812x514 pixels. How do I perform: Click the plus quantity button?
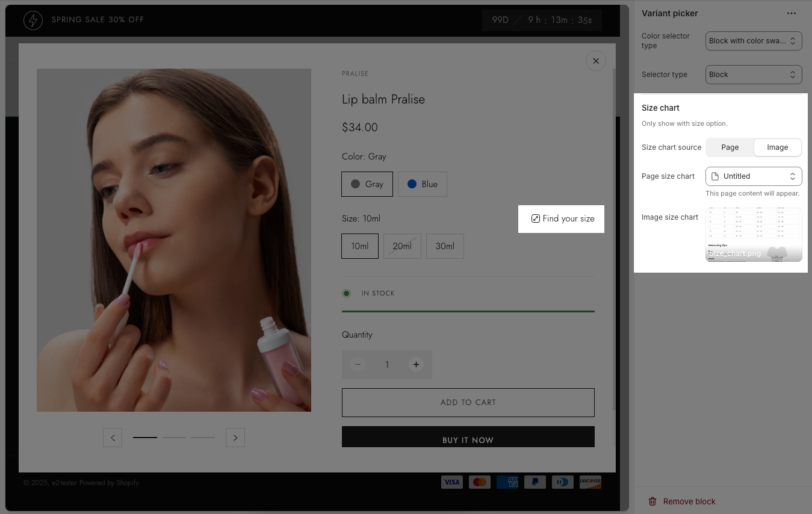416,365
